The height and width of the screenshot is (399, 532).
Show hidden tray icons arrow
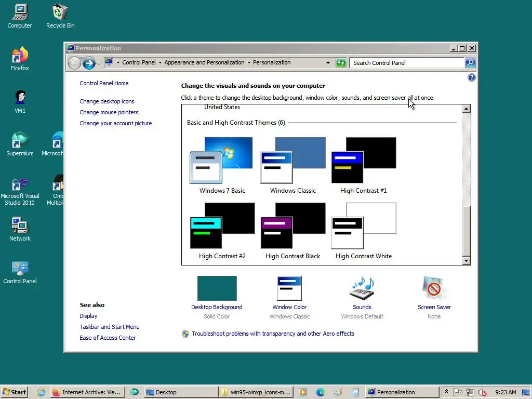pyautogui.click(x=446, y=392)
